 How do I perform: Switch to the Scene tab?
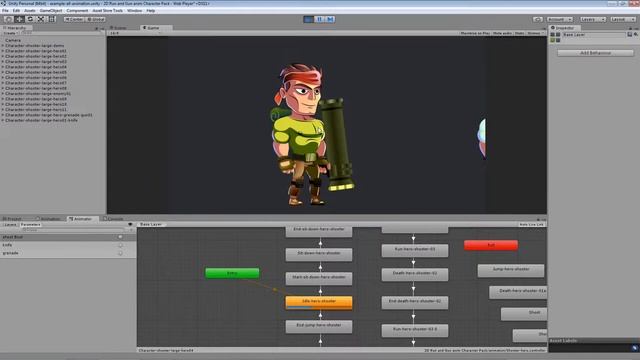coord(120,28)
